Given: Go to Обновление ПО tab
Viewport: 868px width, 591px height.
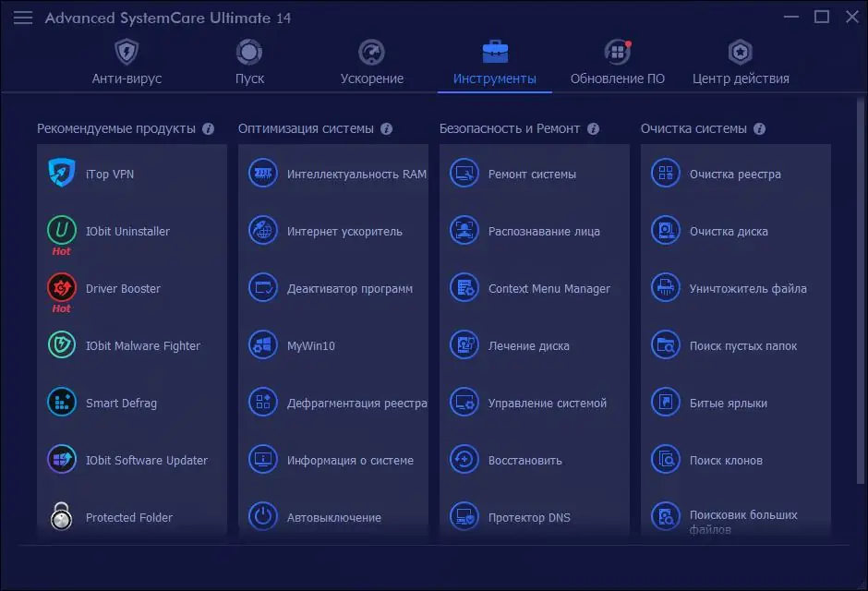Looking at the screenshot, I should (x=617, y=62).
